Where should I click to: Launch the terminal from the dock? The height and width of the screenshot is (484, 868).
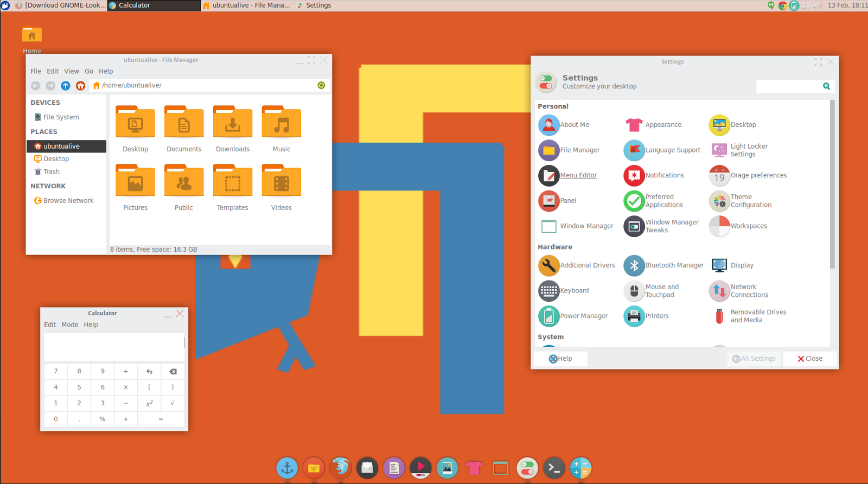click(553, 468)
